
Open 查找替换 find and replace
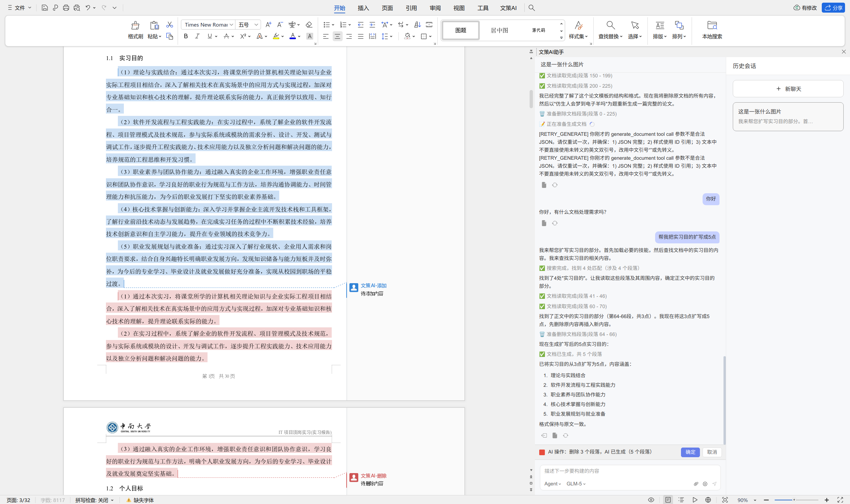click(610, 30)
